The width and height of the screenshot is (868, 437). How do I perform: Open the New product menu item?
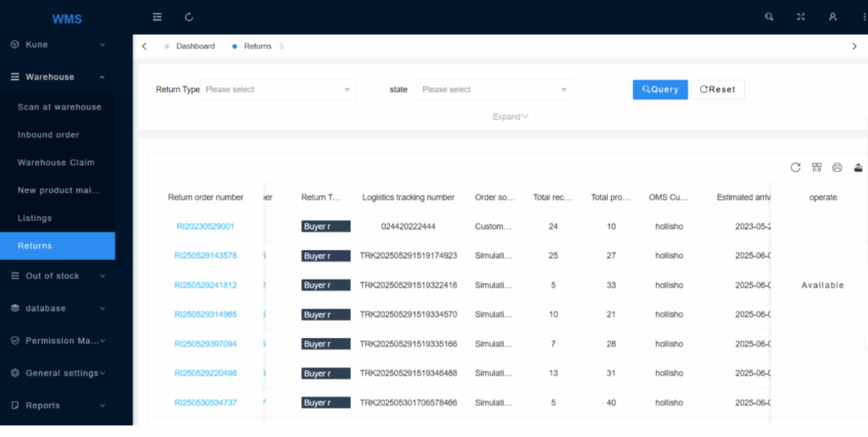[58, 191]
